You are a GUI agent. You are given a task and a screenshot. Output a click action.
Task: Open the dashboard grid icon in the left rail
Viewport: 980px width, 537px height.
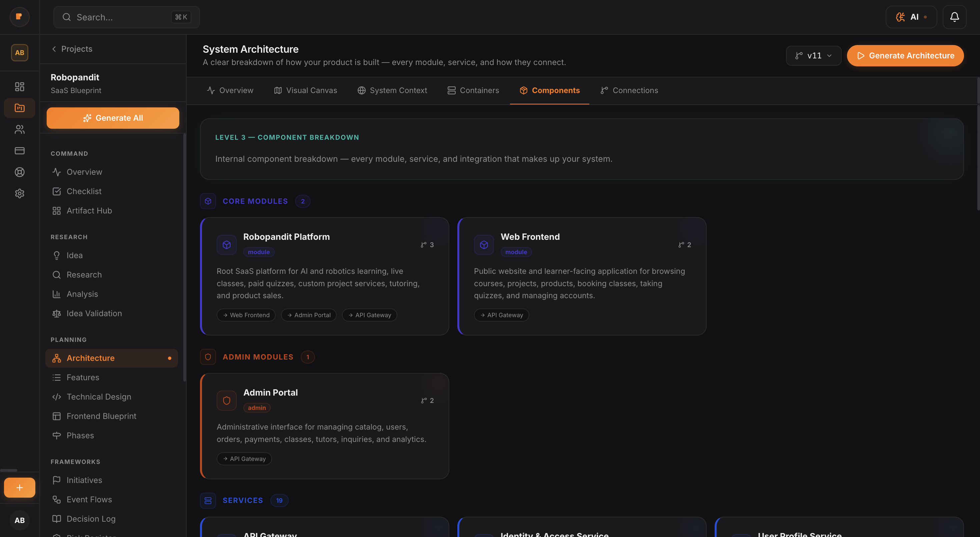coord(19,86)
